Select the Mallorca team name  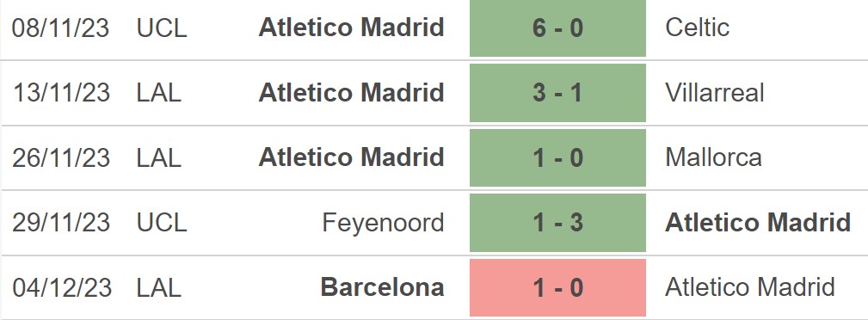tap(713, 157)
